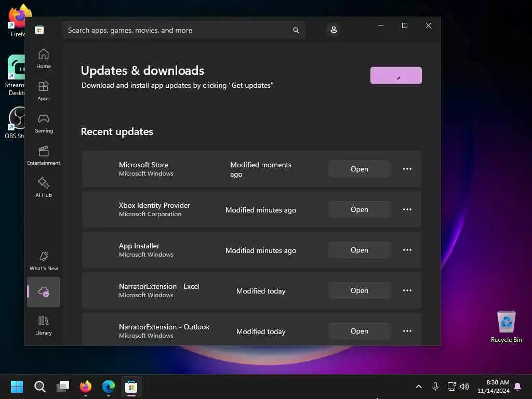Viewport: 532px width, 399px height.
Task: Click the NarratorExtension - Excel name text
Action: click(159, 286)
